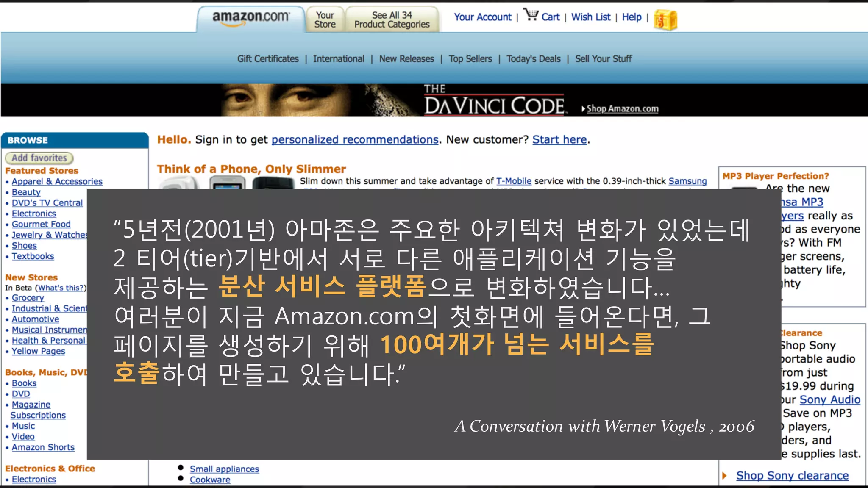Image resolution: width=868 pixels, height=488 pixels.
Task: Open DVD's TV Central link
Action: point(47,203)
